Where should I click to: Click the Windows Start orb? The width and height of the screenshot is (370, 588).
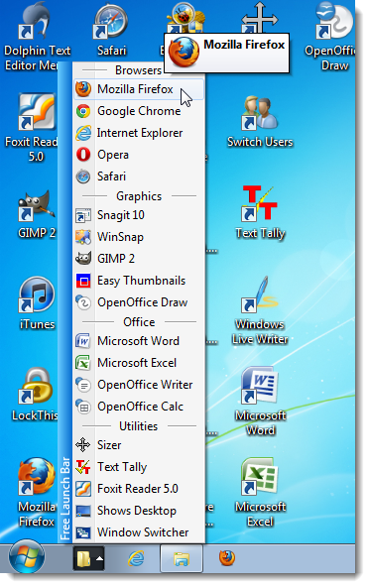26,556
